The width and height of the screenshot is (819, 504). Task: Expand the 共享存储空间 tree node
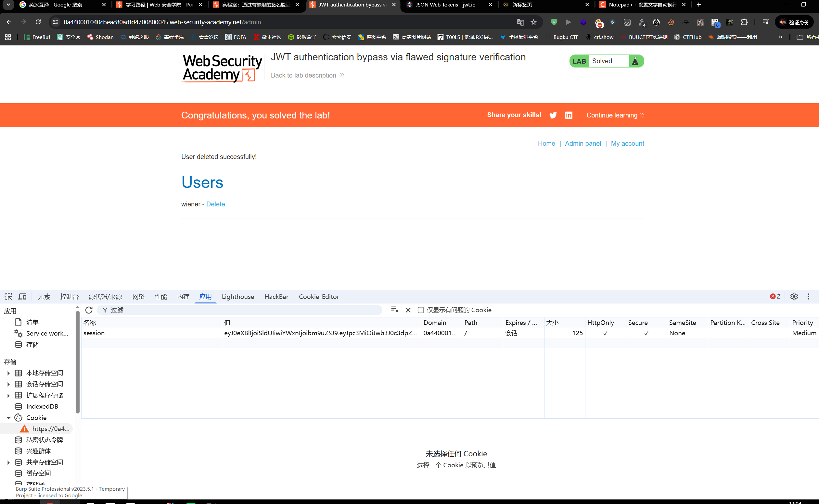click(x=8, y=462)
